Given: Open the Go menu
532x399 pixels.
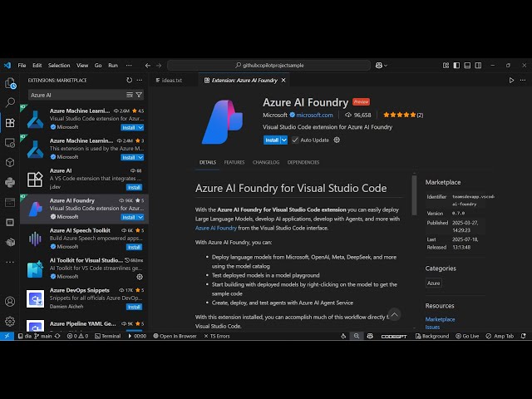Looking at the screenshot, I should coord(98,65).
